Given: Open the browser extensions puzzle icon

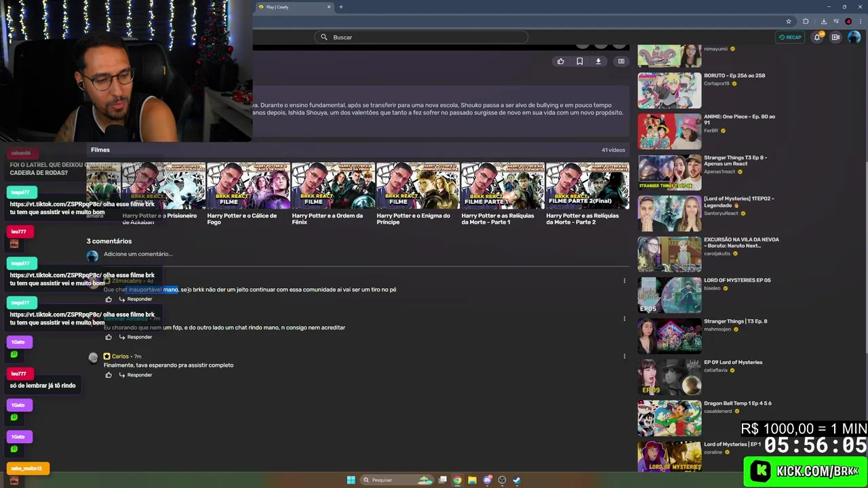Looking at the screenshot, I should click(806, 21).
